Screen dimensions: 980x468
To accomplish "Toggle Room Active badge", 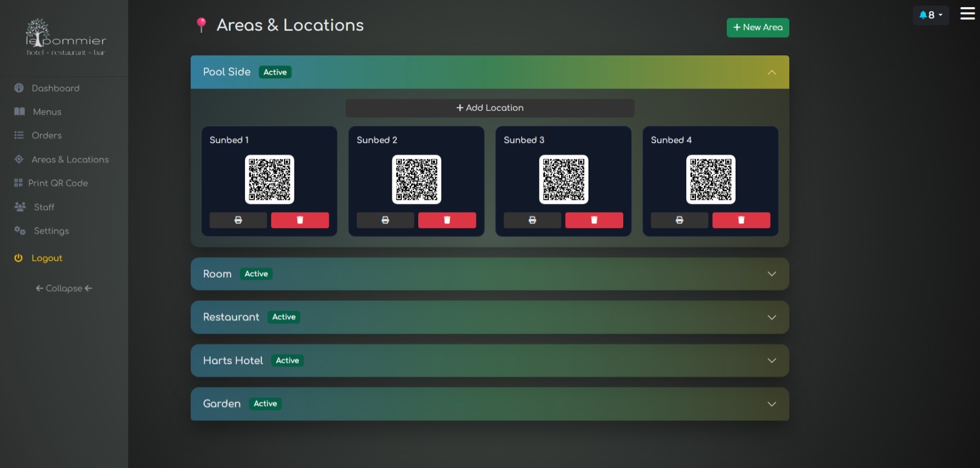I will [257, 274].
